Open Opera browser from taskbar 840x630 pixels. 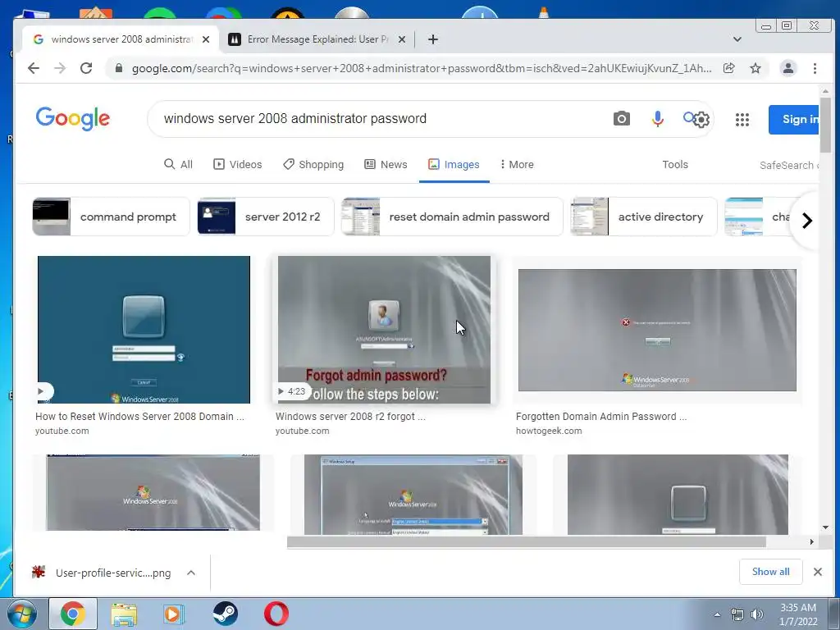tap(276, 614)
